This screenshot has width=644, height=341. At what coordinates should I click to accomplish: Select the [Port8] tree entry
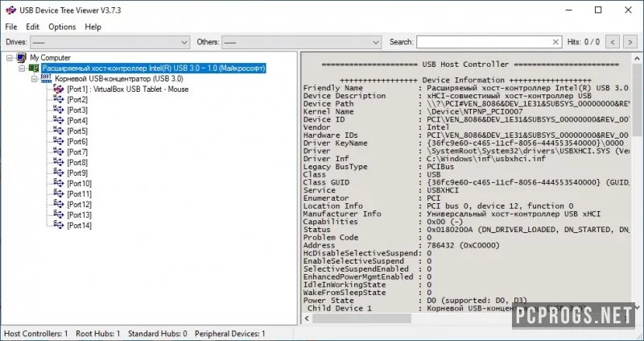click(x=77, y=163)
